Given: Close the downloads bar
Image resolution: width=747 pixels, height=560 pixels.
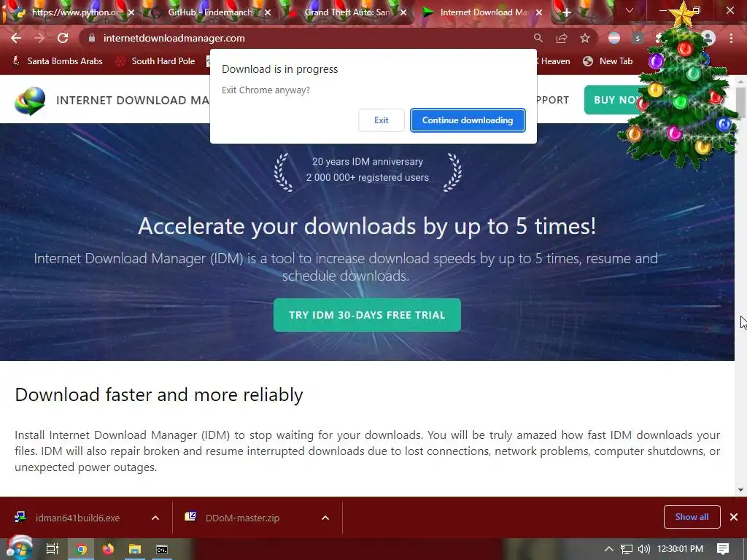Looking at the screenshot, I should point(734,517).
